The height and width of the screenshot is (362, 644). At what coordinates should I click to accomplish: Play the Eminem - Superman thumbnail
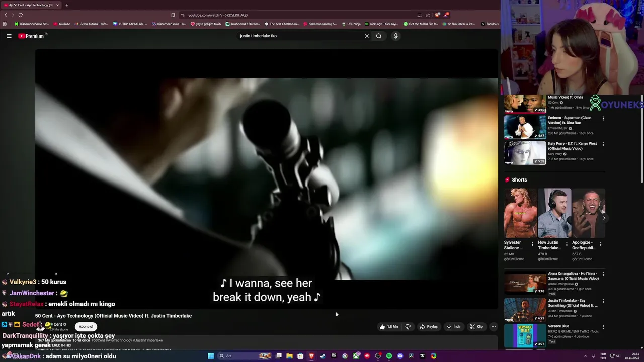525,127
